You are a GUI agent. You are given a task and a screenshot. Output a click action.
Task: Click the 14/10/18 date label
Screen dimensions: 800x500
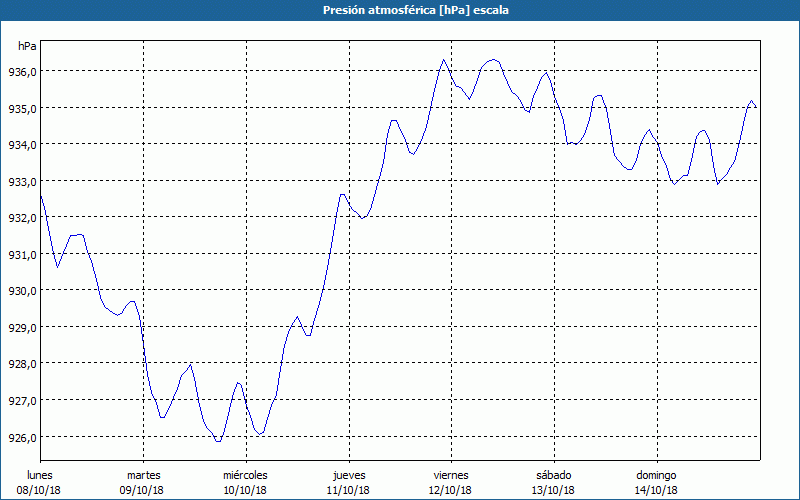(x=656, y=490)
